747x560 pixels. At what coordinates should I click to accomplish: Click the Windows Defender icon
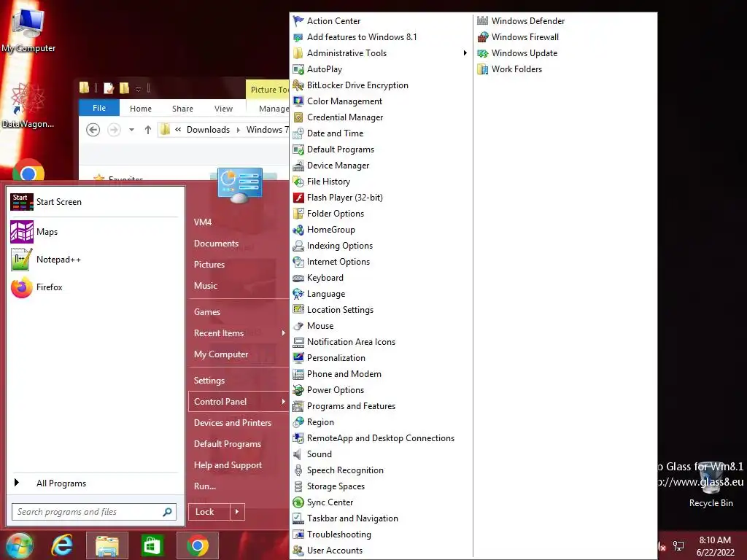pos(483,21)
